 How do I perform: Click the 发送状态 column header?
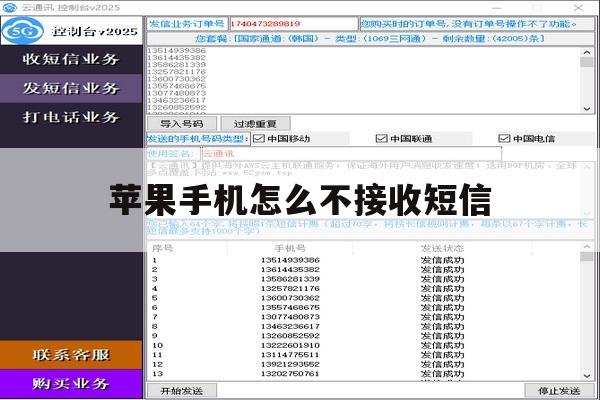pyautogui.click(x=442, y=248)
